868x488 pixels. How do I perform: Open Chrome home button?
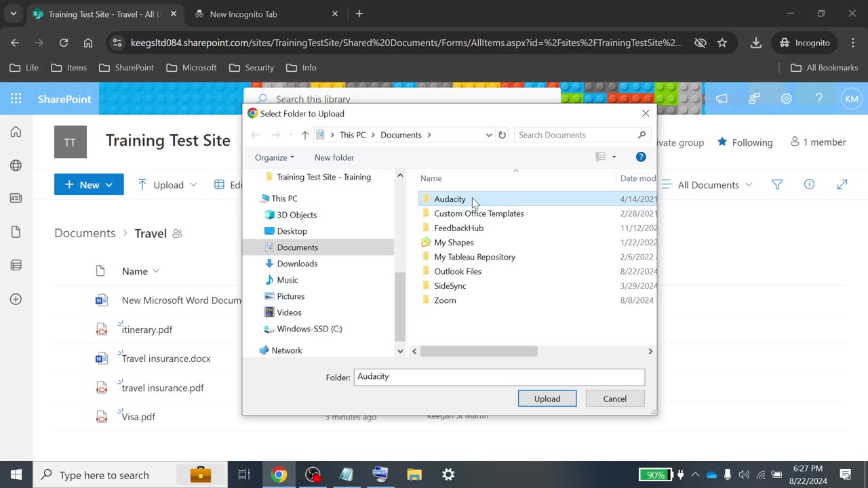(x=88, y=43)
